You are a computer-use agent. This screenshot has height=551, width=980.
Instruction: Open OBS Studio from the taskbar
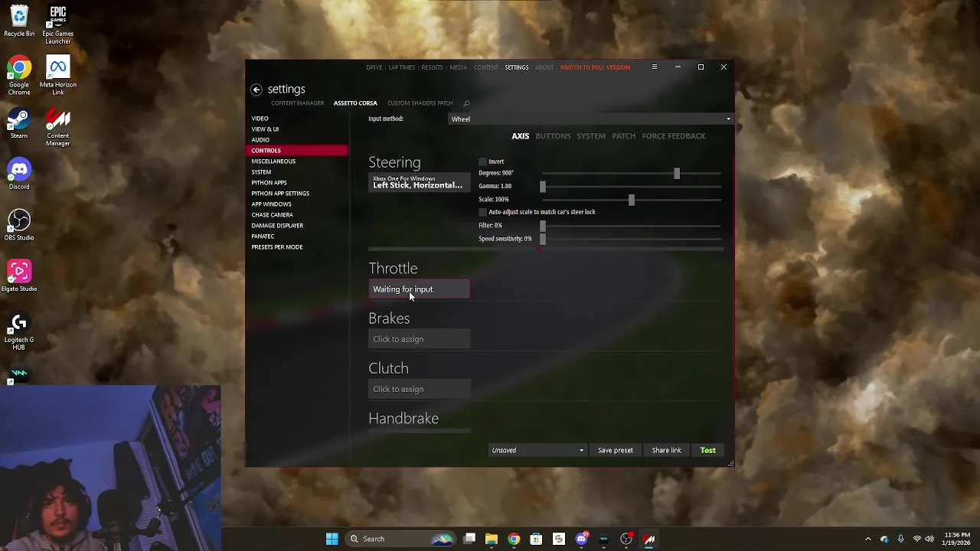[x=626, y=539]
